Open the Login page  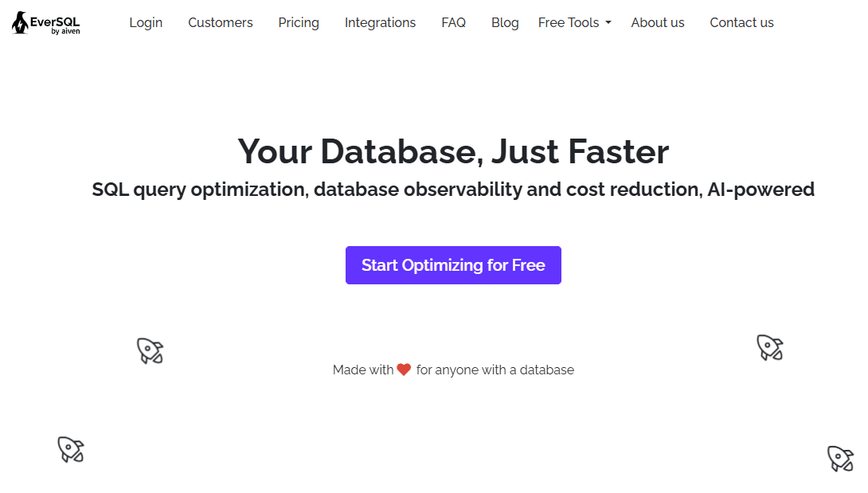[146, 23]
